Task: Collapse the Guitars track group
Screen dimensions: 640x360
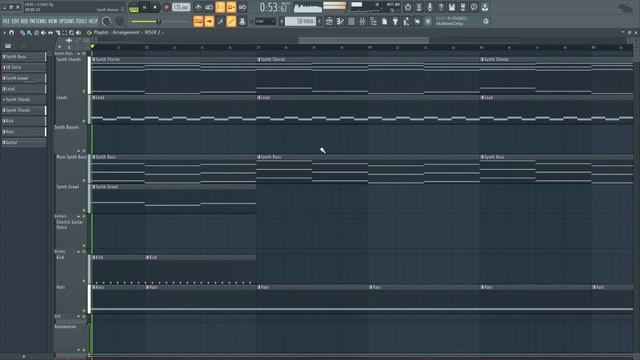Action: point(79,216)
